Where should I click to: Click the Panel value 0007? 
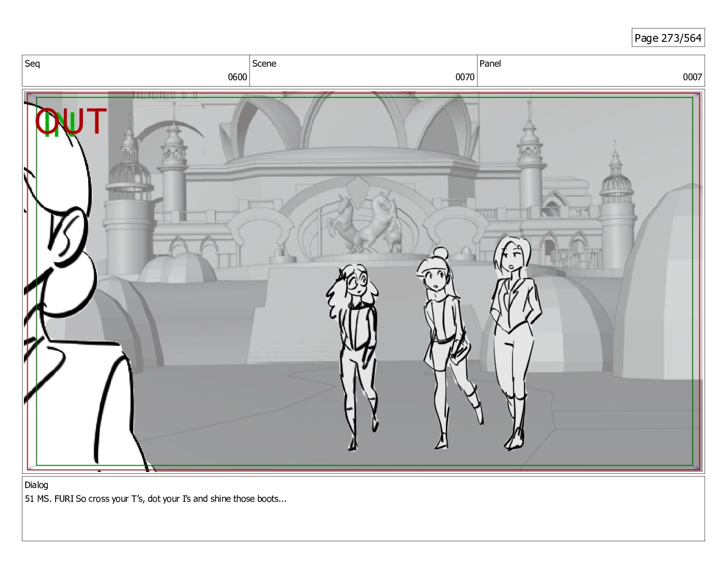(x=692, y=77)
